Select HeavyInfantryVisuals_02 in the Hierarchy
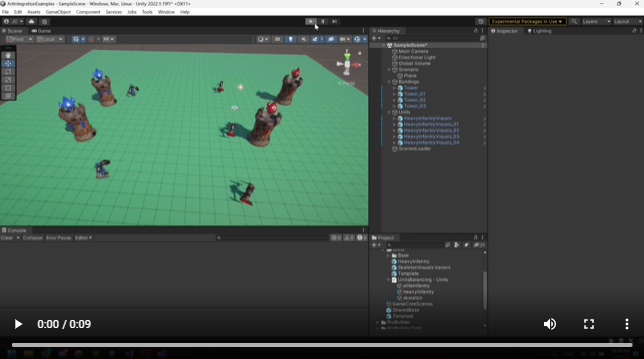644x359 pixels. (x=431, y=130)
